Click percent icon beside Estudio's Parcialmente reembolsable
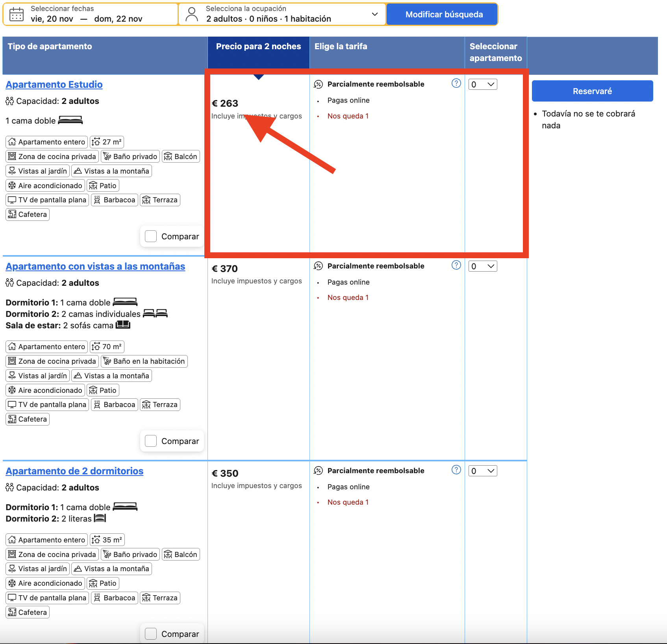The width and height of the screenshot is (667, 644). click(318, 84)
